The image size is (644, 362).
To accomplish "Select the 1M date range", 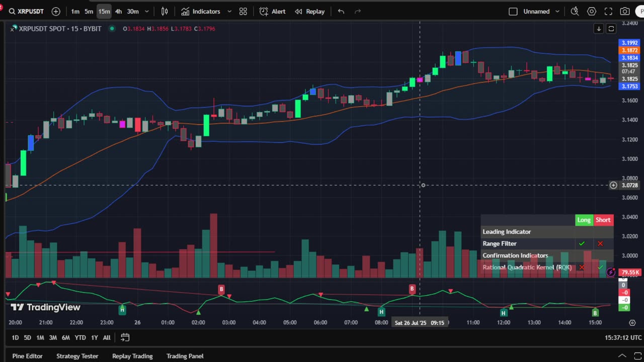I will click(x=40, y=337).
